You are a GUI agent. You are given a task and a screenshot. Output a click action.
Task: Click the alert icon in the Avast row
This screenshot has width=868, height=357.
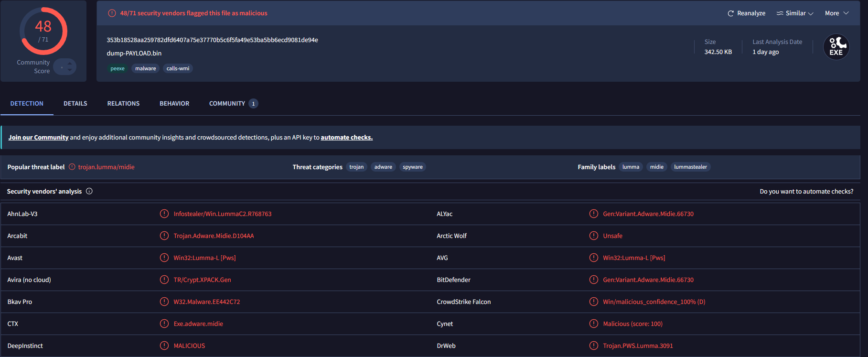(x=164, y=258)
